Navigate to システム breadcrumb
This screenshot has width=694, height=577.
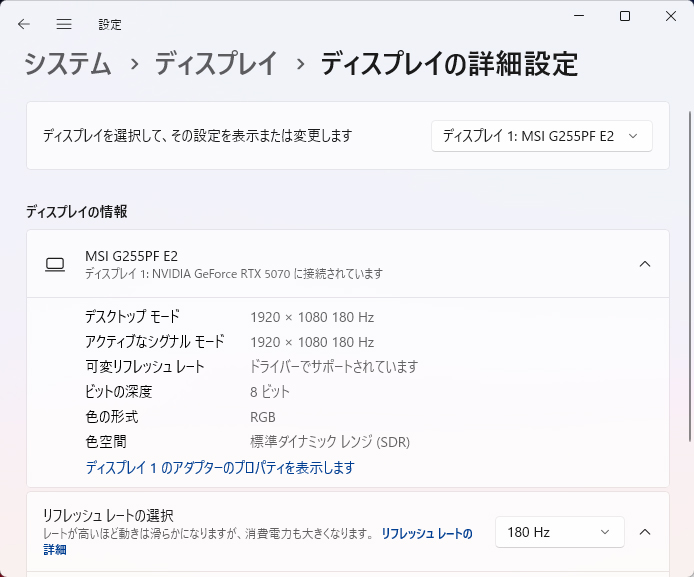point(67,63)
